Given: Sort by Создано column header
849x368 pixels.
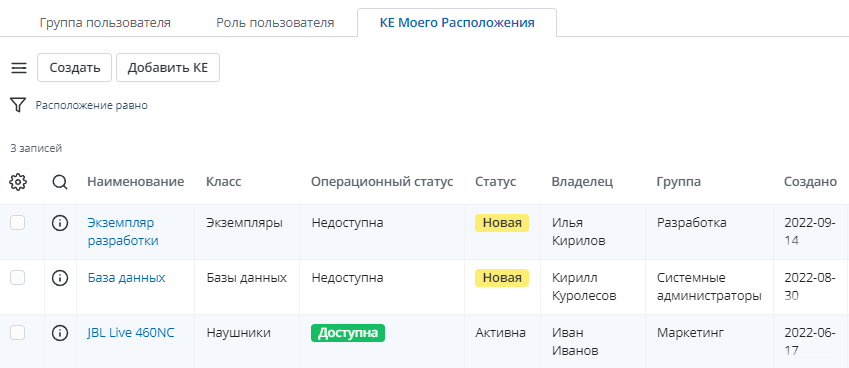Looking at the screenshot, I should tap(811, 182).
